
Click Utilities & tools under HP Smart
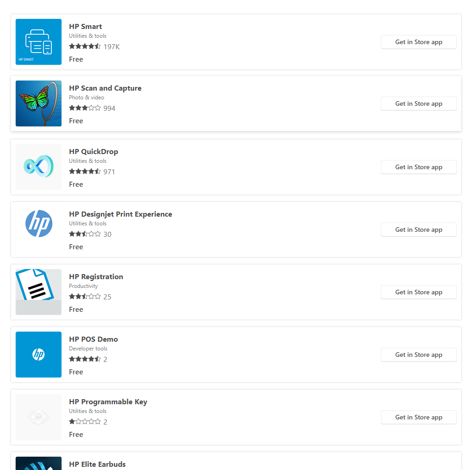[88, 36]
